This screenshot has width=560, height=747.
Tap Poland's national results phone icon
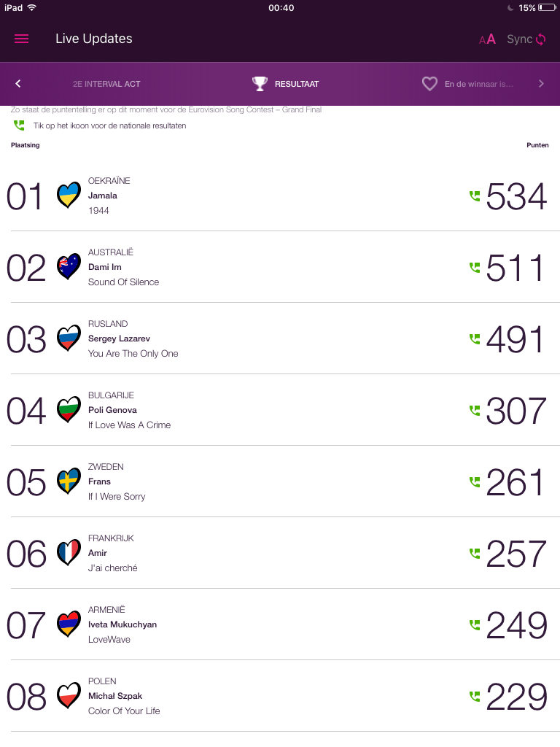pyautogui.click(x=475, y=696)
